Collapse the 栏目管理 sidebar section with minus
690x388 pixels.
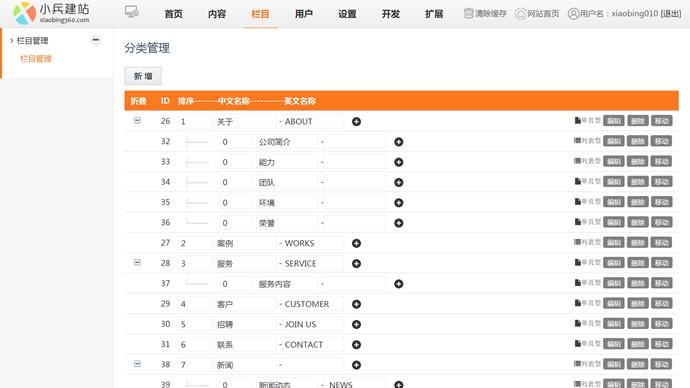[96, 40]
